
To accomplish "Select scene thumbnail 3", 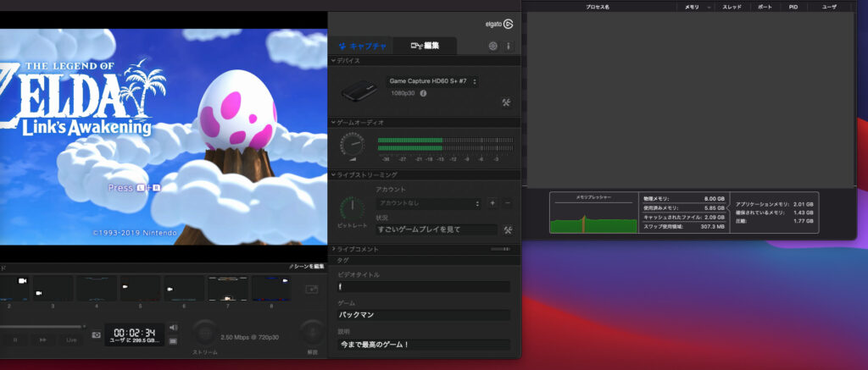I will (x=53, y=288).
